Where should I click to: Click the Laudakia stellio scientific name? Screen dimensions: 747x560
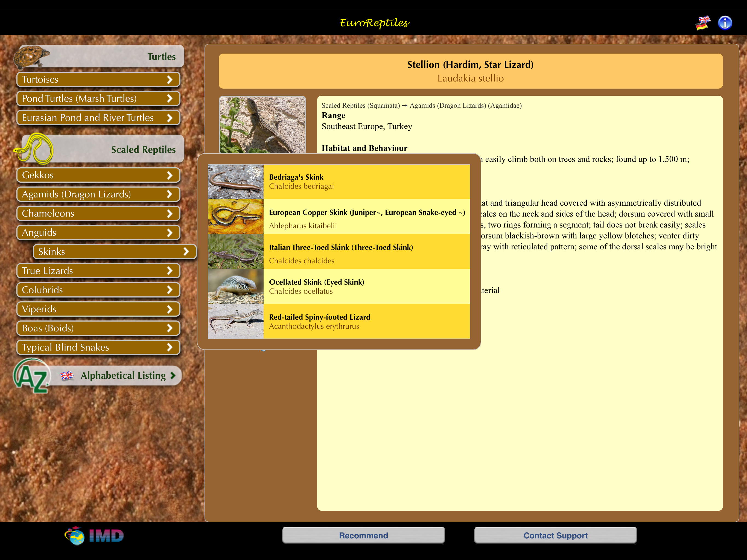470,78
